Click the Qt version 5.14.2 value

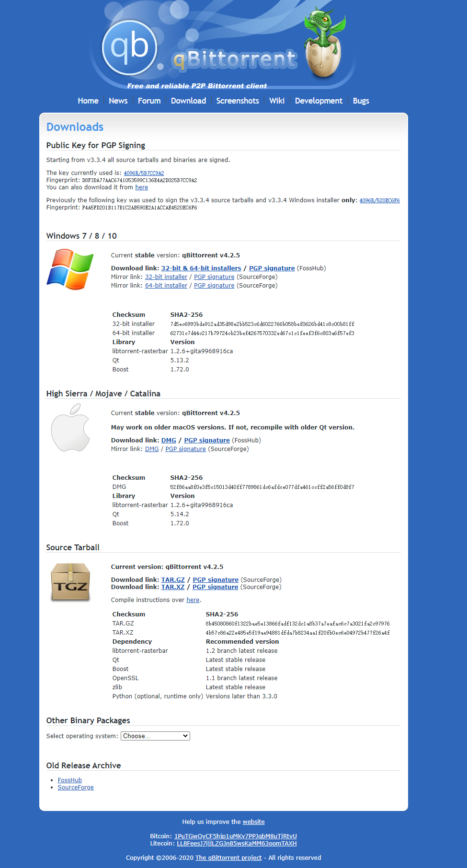coord(180,514)
